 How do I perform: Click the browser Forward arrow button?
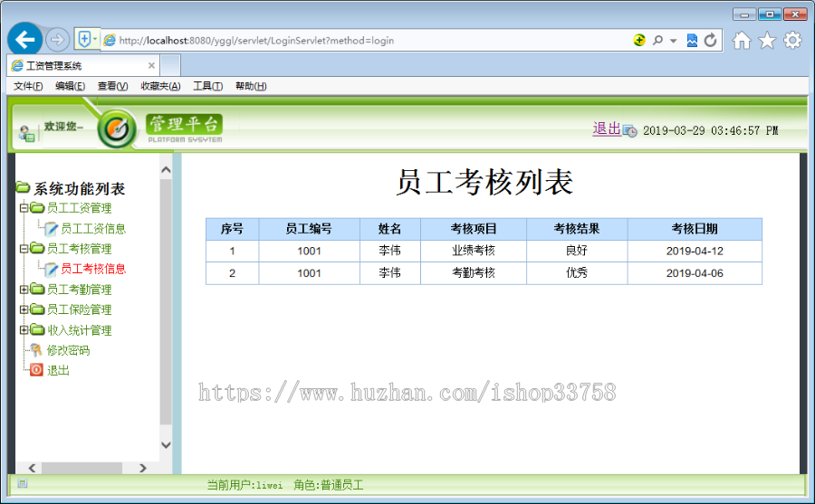point(57,40)
